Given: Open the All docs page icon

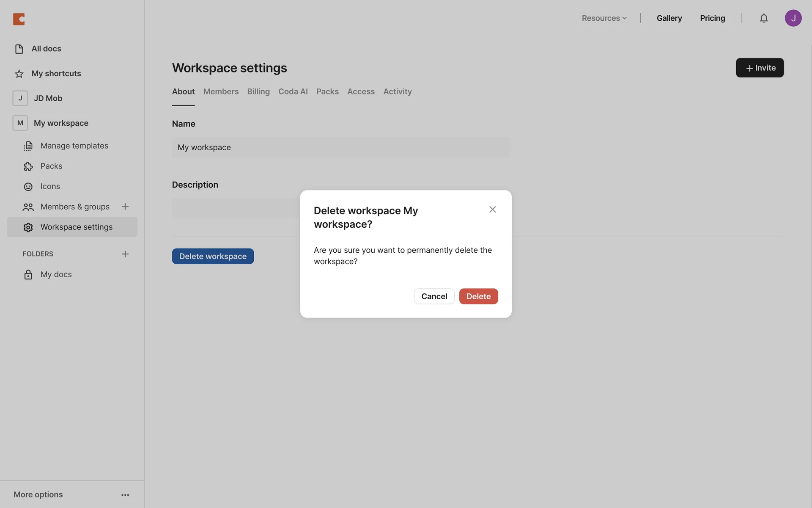Looking at the screenshot, I should pos(19,49).
